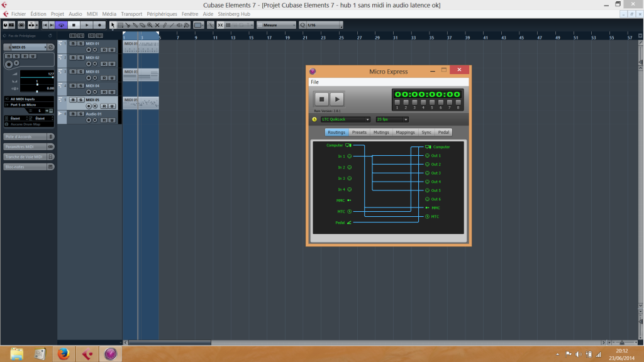The image size is (644, 362).
Task: Select the Range Selection tool
Action: [x=120, y=25]
